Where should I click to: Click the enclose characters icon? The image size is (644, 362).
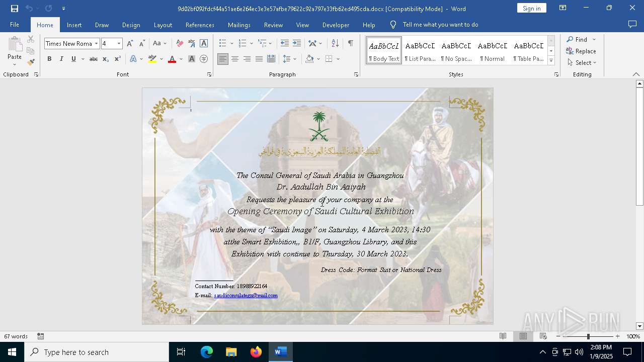204,59
